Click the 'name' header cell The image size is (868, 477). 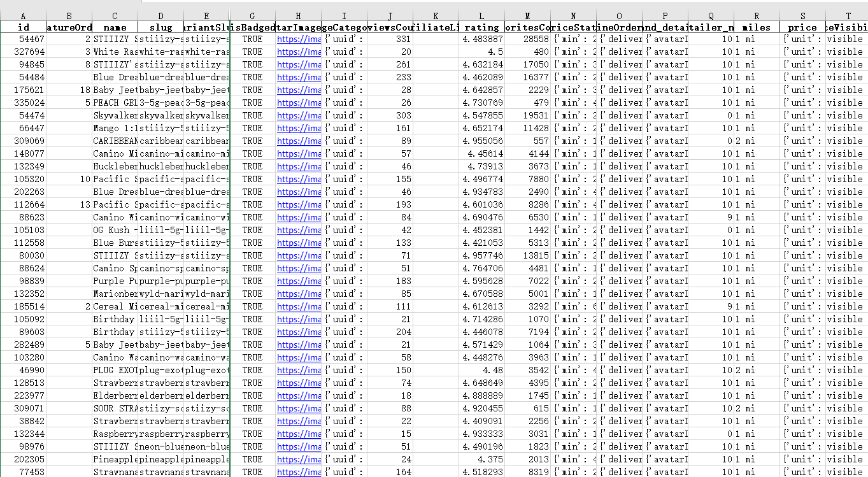pos(115,27)
